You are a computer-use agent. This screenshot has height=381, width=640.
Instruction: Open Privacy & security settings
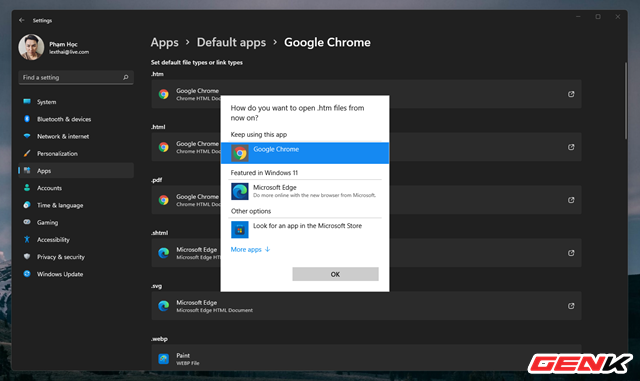pos(76,256)
